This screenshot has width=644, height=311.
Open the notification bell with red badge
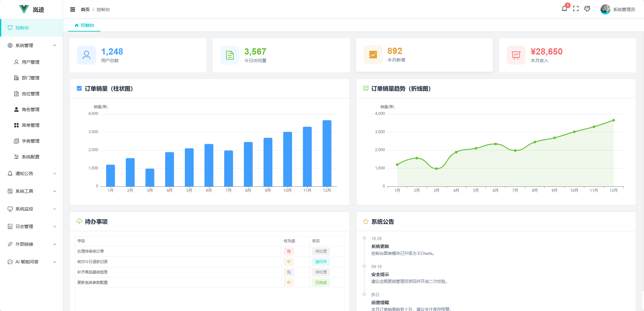(x=564, y=9)
